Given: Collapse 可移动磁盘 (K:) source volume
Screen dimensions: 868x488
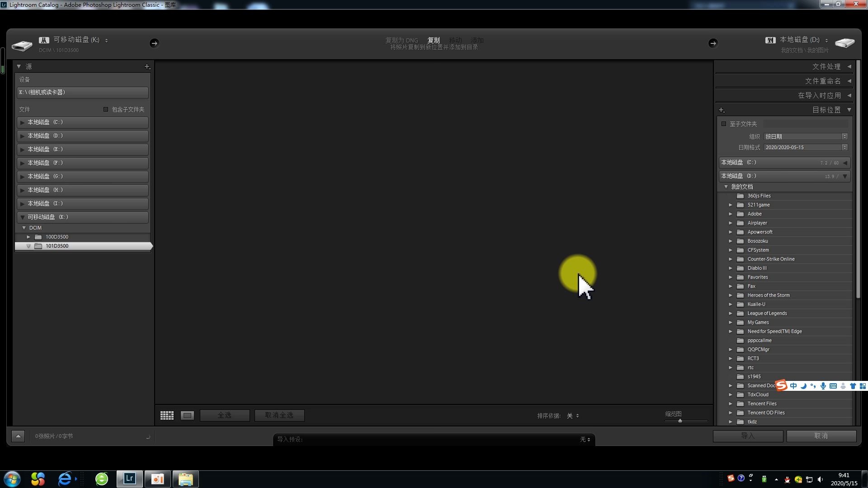Looking at the screenshot, I should pyautogui.click(x=22, y=217).
